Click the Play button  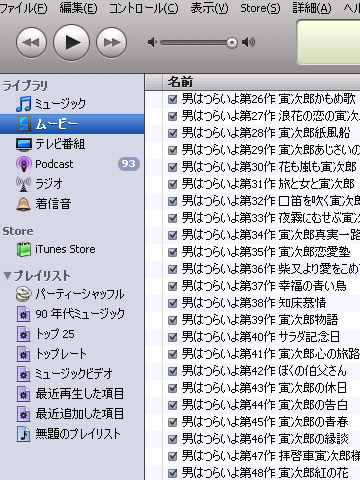[71, 42]
